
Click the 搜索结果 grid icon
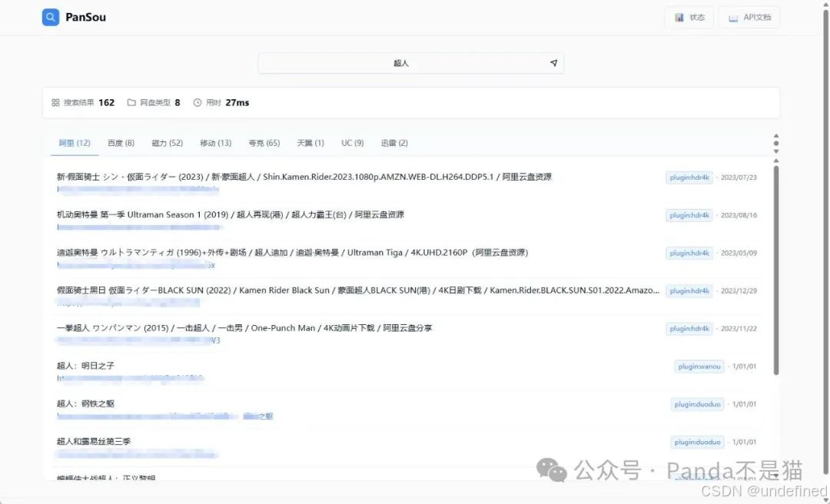(55, 103)
